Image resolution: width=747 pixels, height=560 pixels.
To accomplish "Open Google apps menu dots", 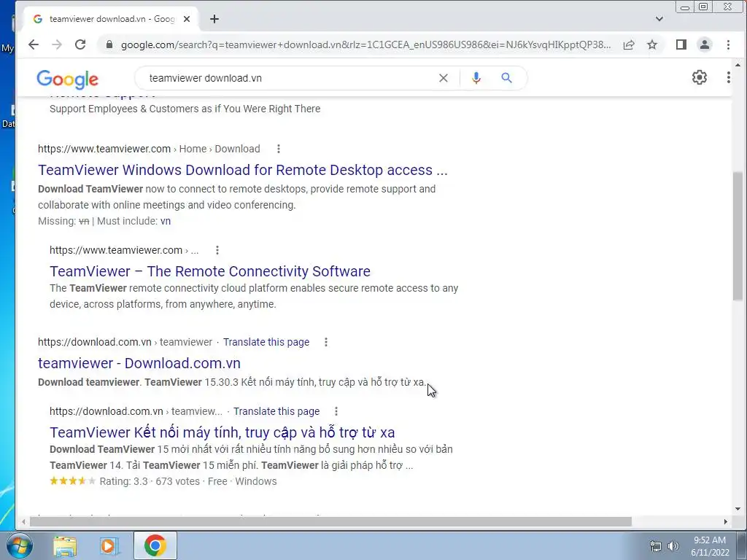I will [x=729, y=77].
